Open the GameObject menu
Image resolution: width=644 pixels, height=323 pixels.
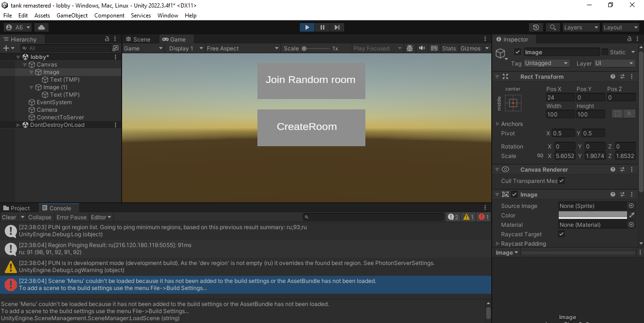72,16
